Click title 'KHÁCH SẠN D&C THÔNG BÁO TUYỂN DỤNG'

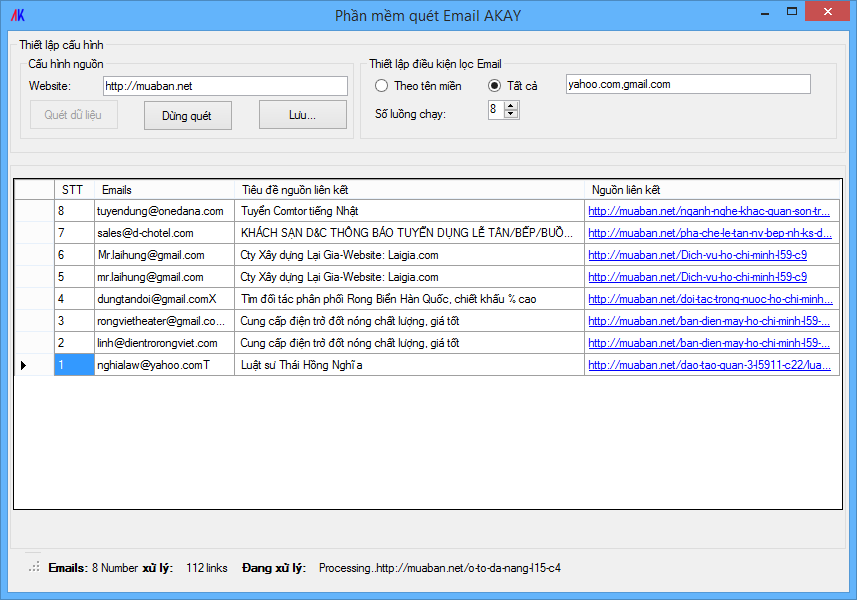pos(407,233)
